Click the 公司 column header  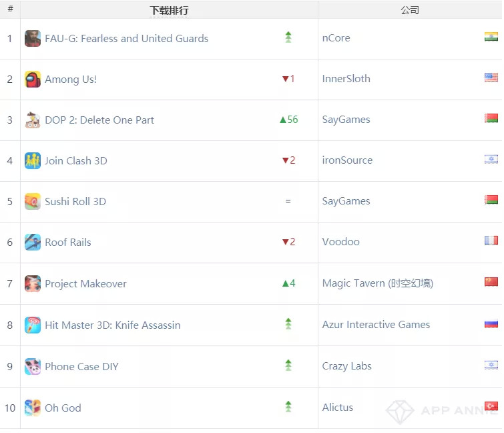tap(410, 10)
